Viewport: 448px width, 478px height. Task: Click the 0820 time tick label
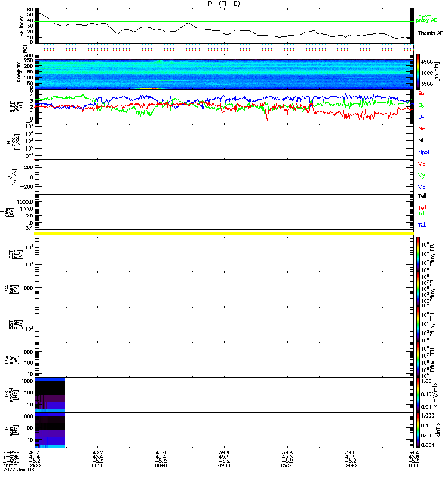(97, 465)
